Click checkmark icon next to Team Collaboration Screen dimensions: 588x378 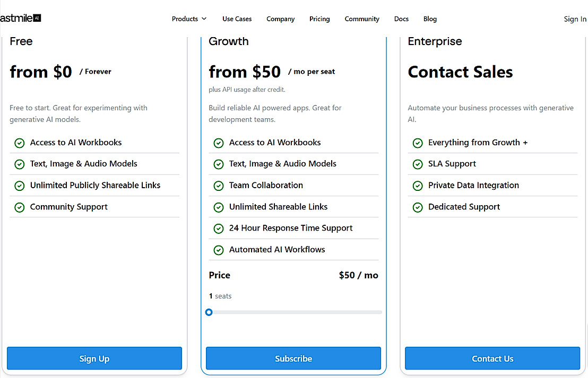click(x=219, y=186)
